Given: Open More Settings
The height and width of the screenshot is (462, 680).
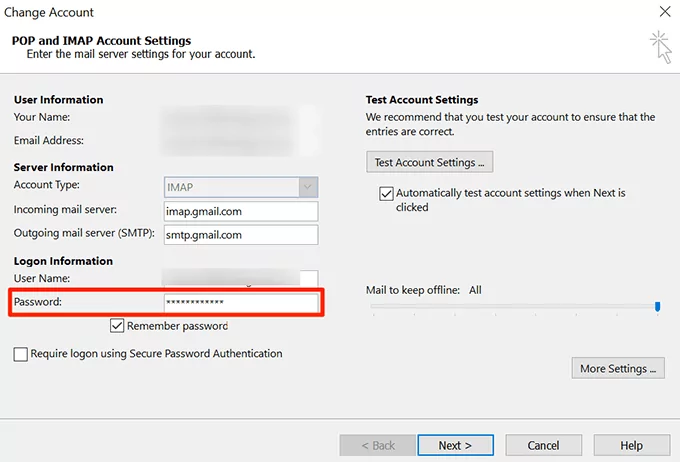Looking at the screenshot, I should (x=620, y=368).
